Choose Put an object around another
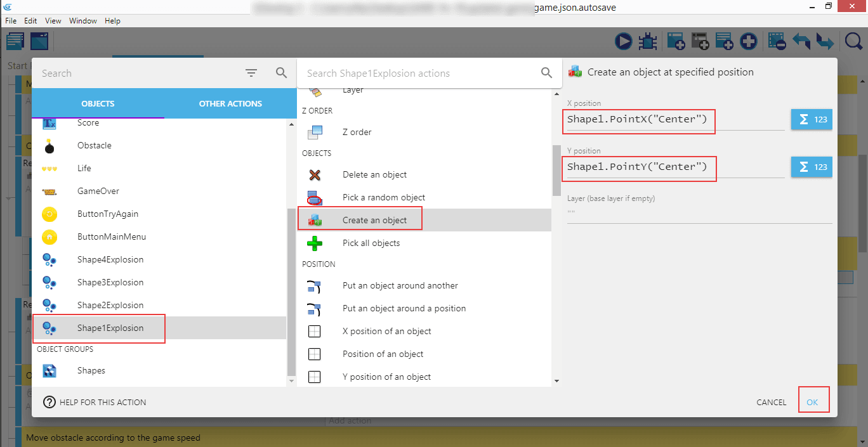The height and width of the screenshot is (447, 868). tap(400, 285)
